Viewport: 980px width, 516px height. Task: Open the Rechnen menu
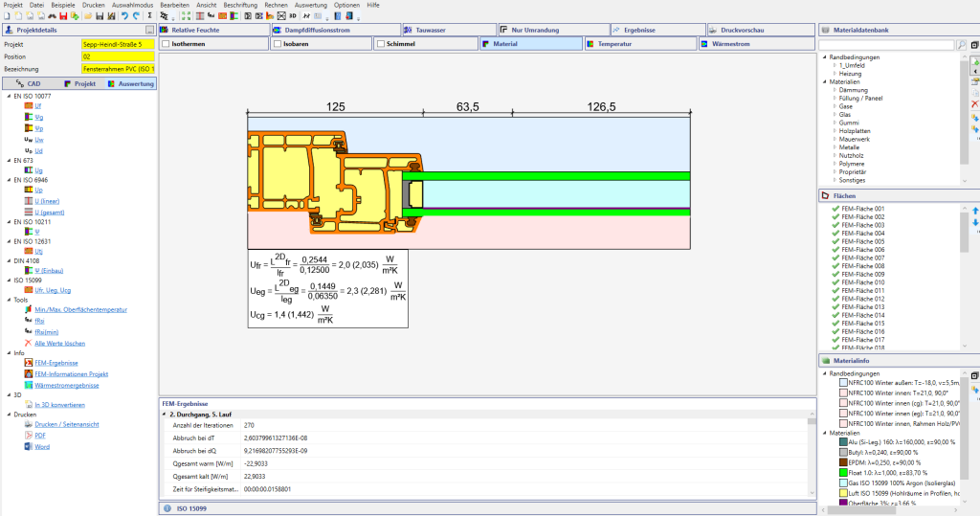[276, 5]
